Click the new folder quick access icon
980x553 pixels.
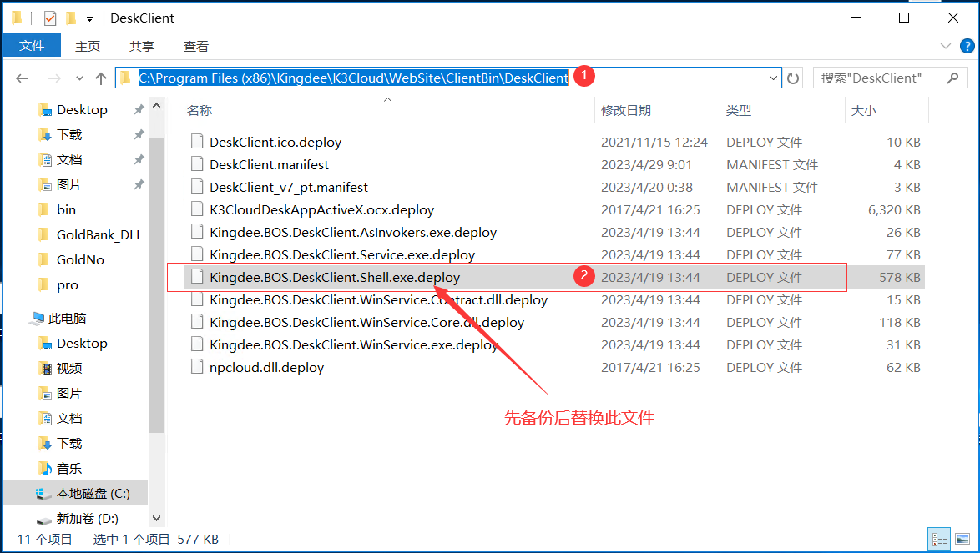click(x=71, y=18)
